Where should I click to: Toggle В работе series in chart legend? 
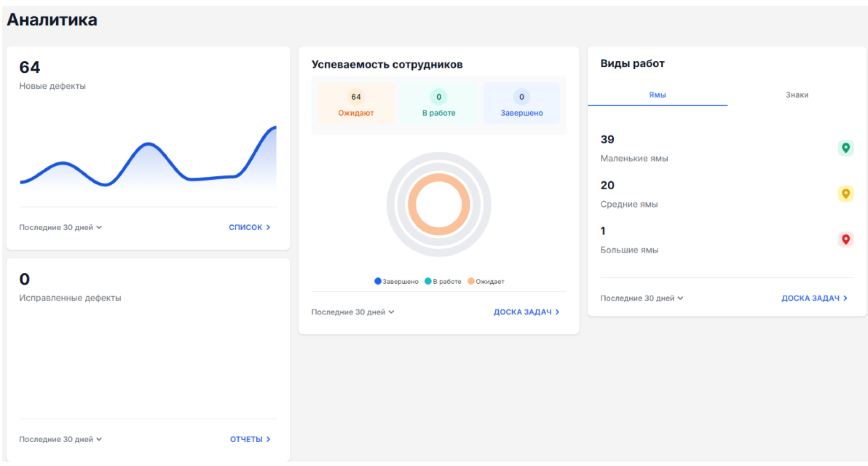click(x=443, y=281)
